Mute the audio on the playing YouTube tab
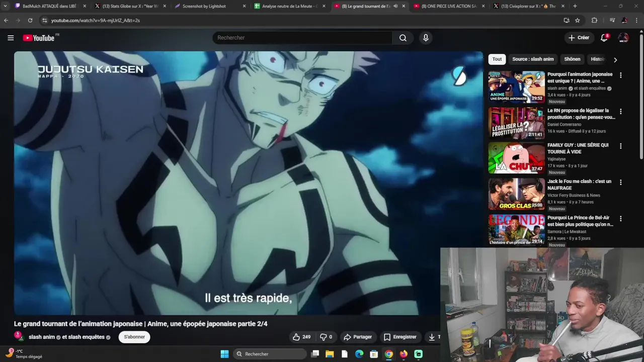Viewport: 644px width, 362px height. pyautogui.click(x=395, y=6)
